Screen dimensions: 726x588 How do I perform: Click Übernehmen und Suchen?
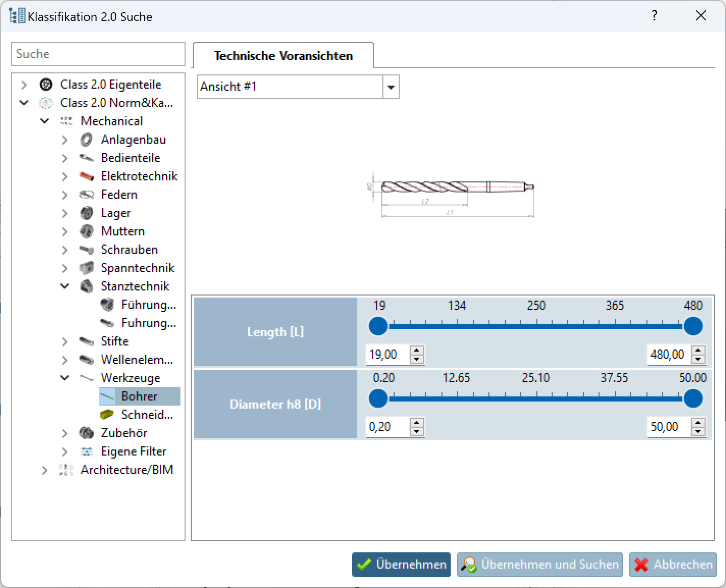539,565
